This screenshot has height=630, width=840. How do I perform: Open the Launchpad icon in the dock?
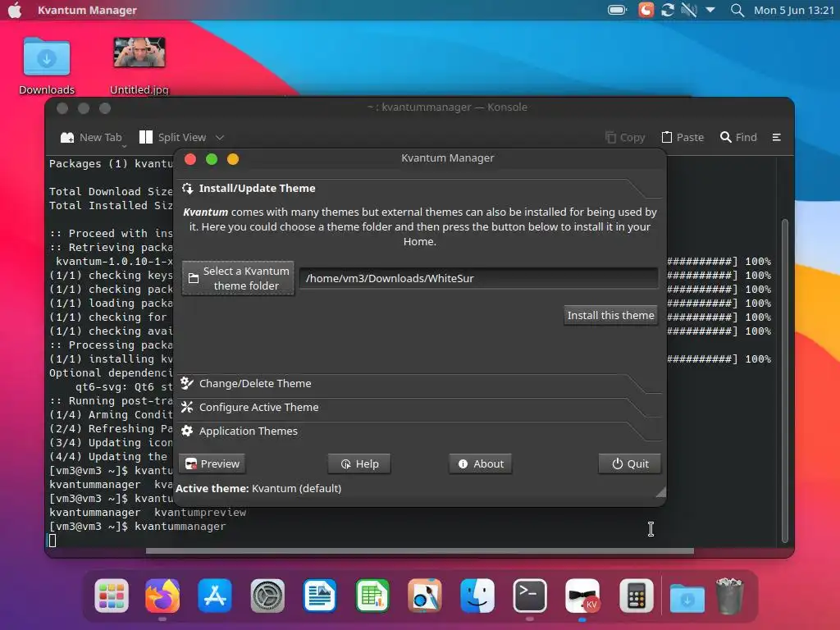coord(112,596)
